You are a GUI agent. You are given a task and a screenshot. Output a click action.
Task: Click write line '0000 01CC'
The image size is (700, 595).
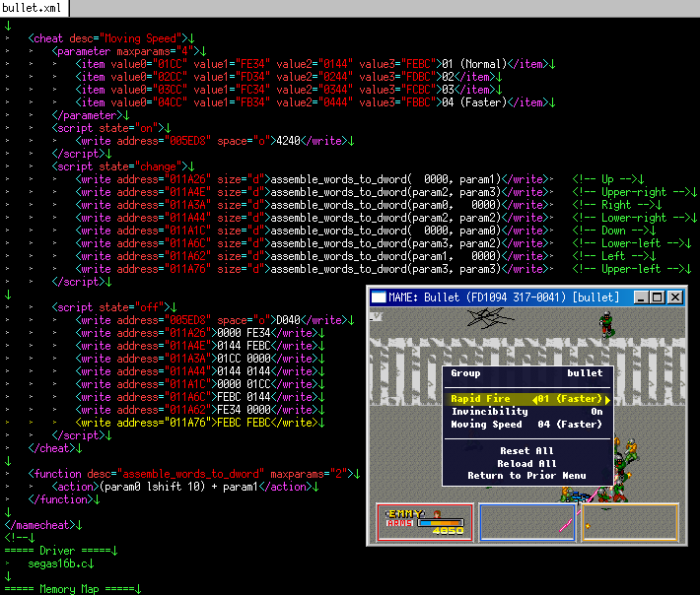(x=200, y=384)
